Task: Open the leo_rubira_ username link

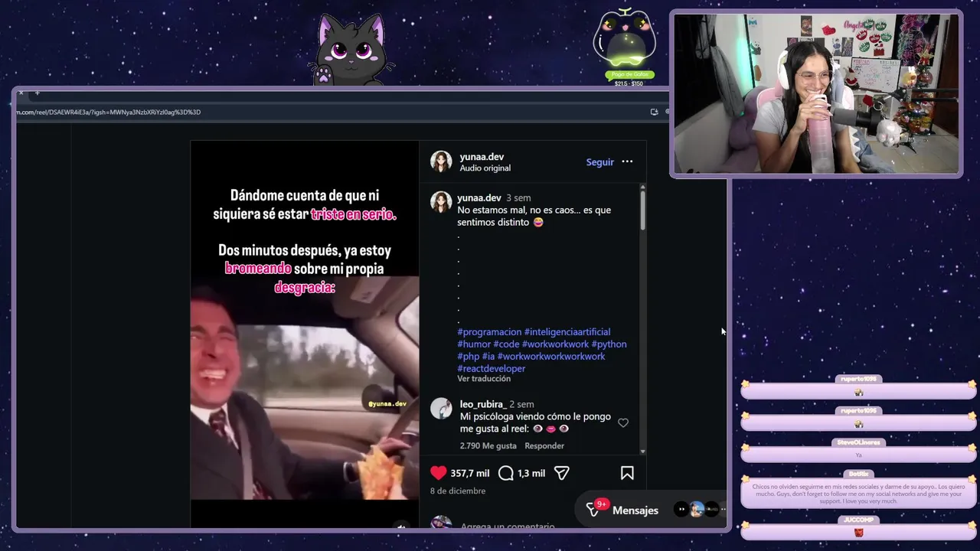Action: (482, 404)
